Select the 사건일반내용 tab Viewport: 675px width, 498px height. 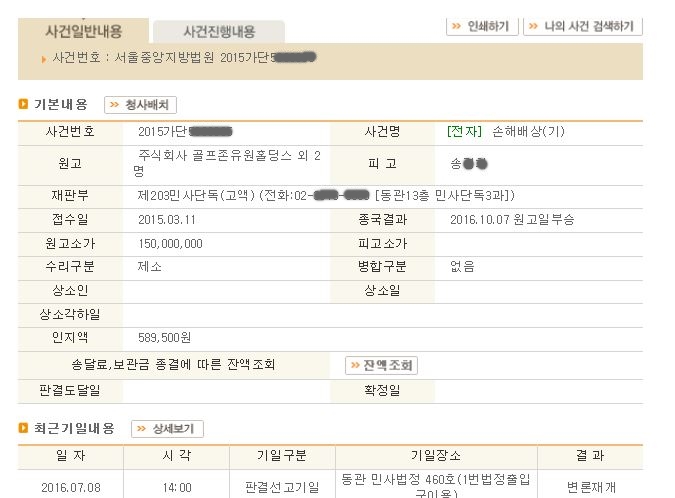(x=84, y=31)
